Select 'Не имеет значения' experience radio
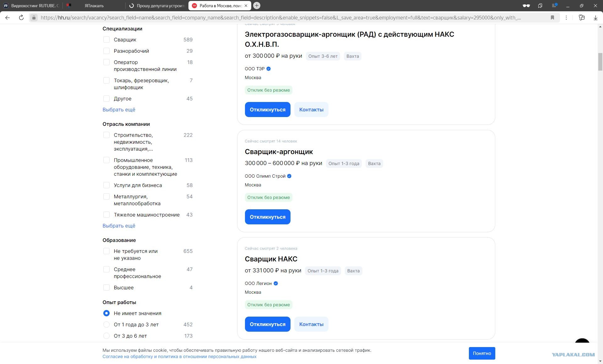 pos(106,313)
